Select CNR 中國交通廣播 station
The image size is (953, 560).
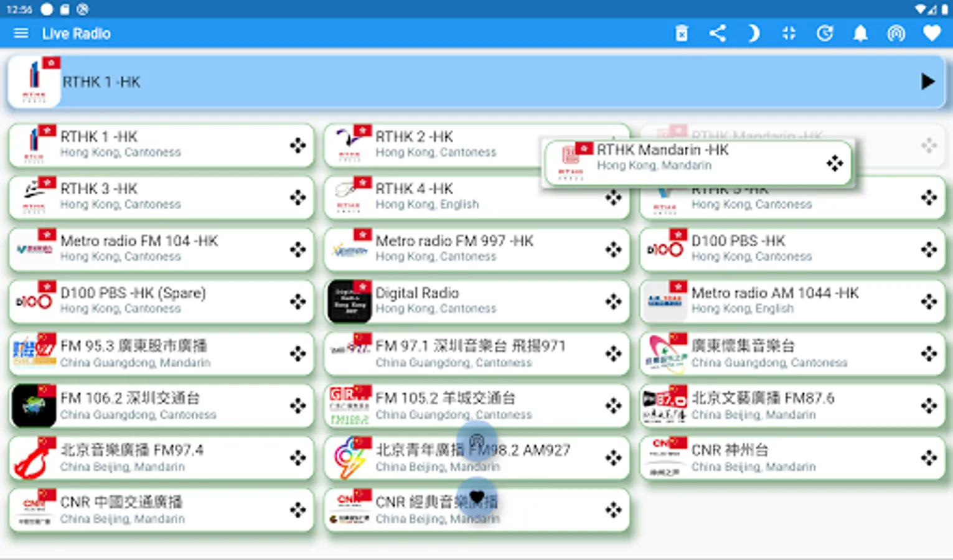click(x=161, y=510)
